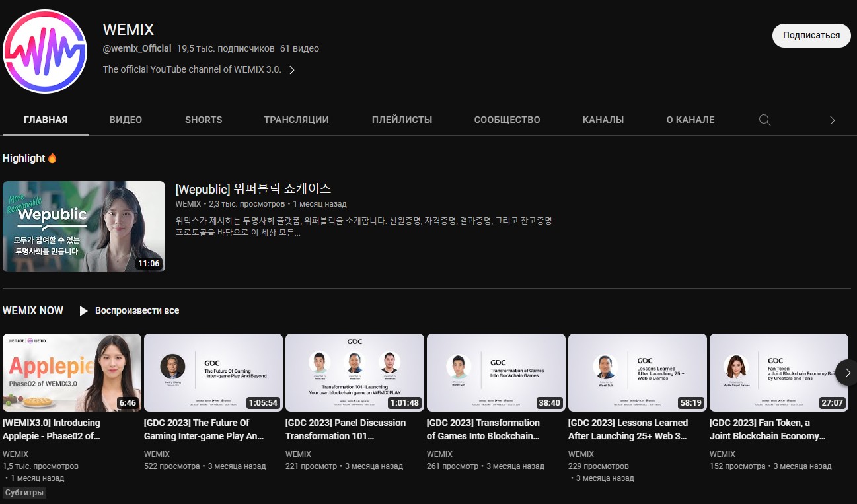Screen dimensions: 857x504
Task: Switch to the ГЛАВНАЯ tab
Action: [46, 120]
